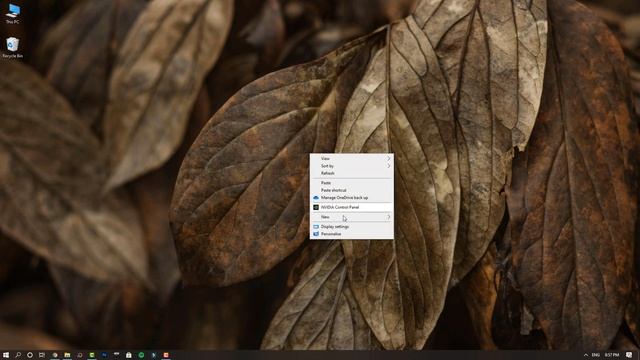
Task: Open the taskbar clock
Action: (x=612, y=355)
